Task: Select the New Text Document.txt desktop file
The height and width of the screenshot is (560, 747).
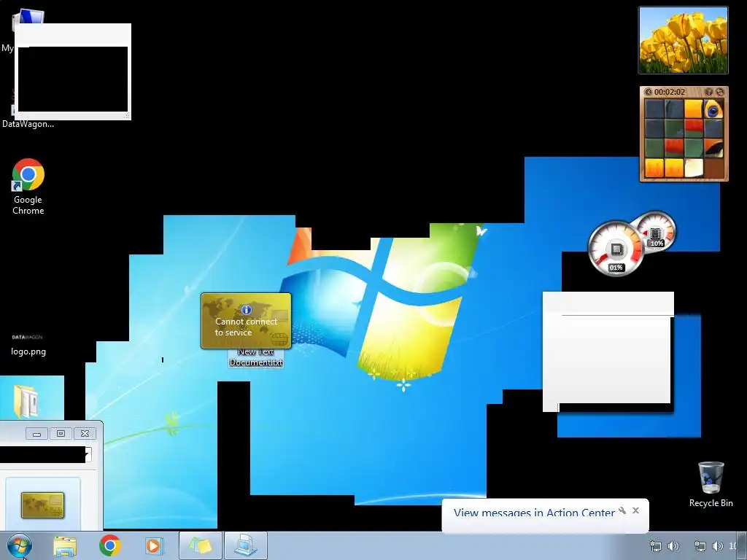Action: [256, 357]
